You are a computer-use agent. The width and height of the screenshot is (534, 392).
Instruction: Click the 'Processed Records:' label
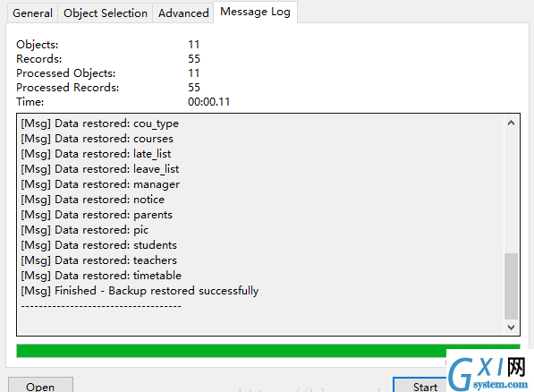[x=68, y=88]
